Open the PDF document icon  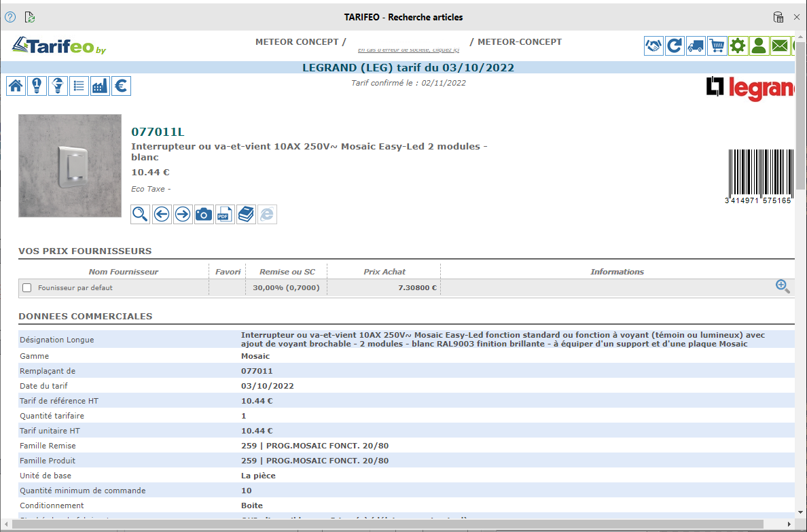[x=225, y=214]
